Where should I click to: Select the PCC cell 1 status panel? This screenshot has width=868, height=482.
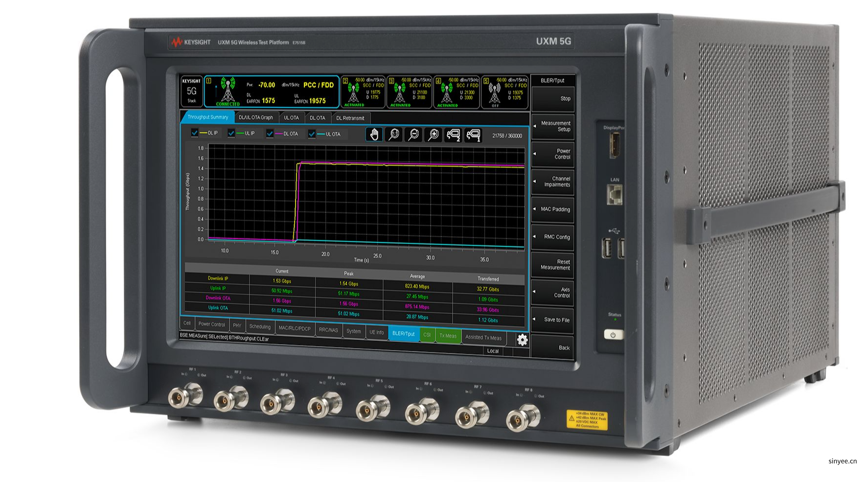click(272, 92)
